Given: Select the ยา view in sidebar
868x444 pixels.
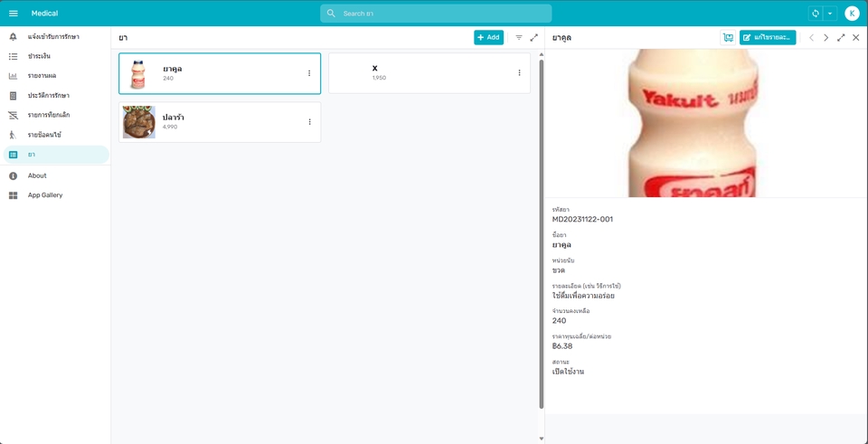Looking at the screenshot, I should tap(55, 155).
